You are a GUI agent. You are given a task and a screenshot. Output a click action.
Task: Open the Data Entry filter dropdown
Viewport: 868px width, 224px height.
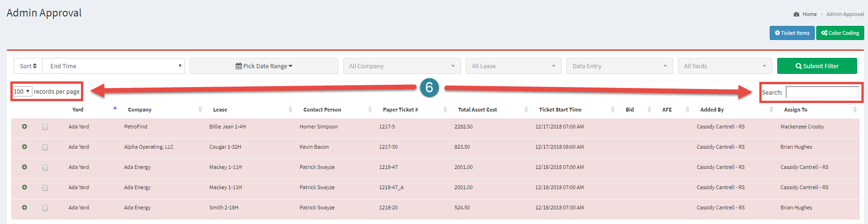[x=620, y=66]
